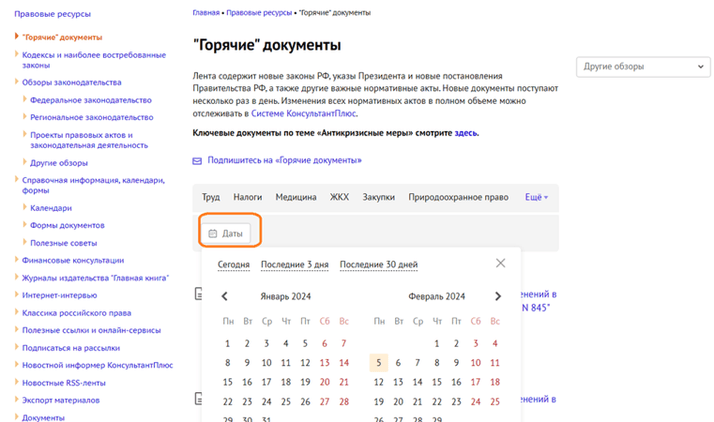This screenshot has height=422, width=714.
Task: Open the Другие обзоры dropdown on the right
Action: tap(644, 68)
